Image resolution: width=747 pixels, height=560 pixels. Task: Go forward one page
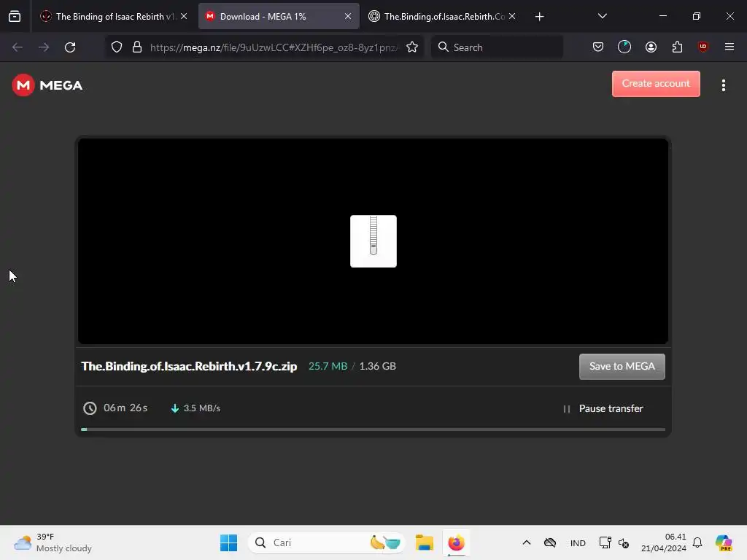pyautogui.click(x=44, y=47)
